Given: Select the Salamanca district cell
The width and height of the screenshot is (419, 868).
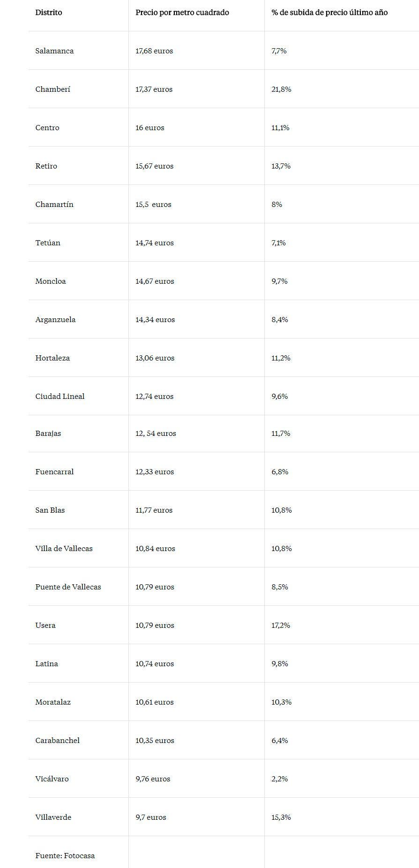Looking at the screenshot, I should pos(54,51).
